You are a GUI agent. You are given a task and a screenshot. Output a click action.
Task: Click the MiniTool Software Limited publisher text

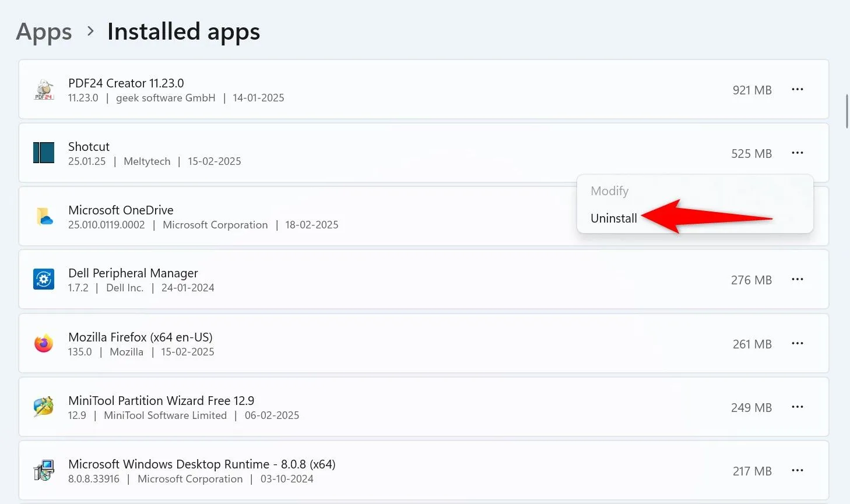(x=165, y=415)
